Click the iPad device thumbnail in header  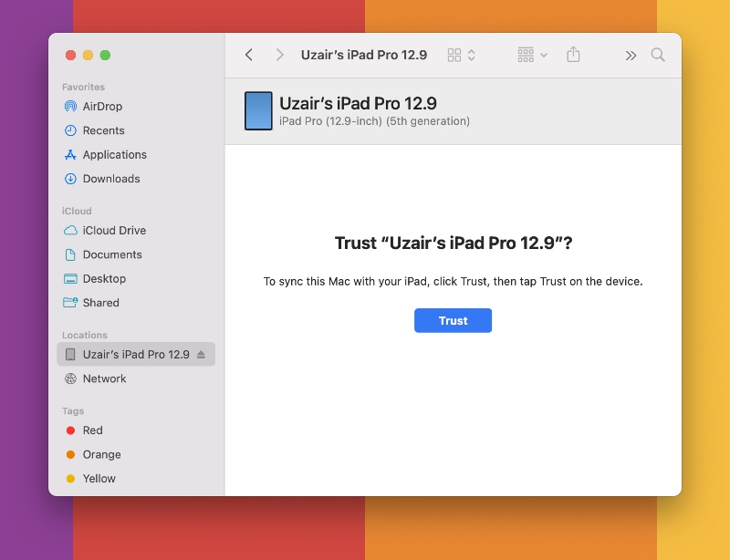click(x=258, y=110)
